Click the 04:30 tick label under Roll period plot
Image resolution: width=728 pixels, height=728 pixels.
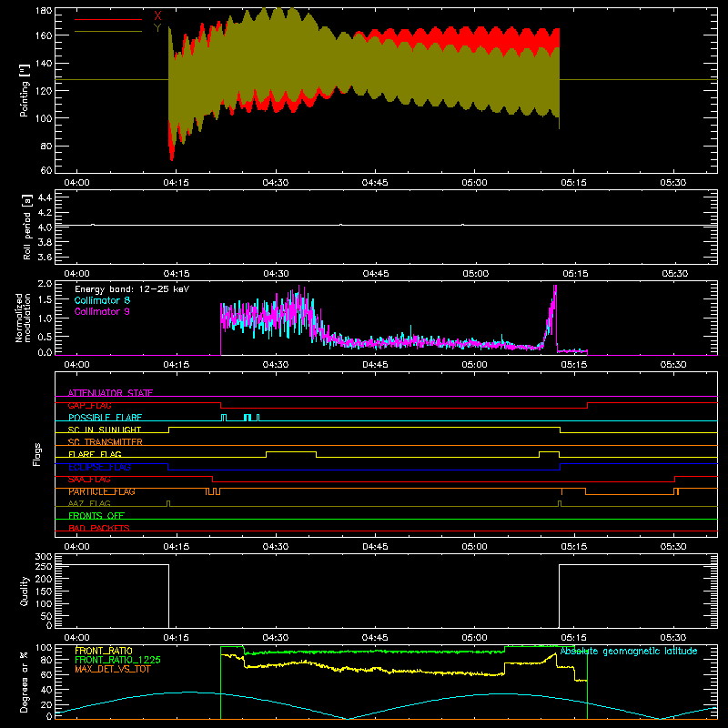tap(276, 274)
